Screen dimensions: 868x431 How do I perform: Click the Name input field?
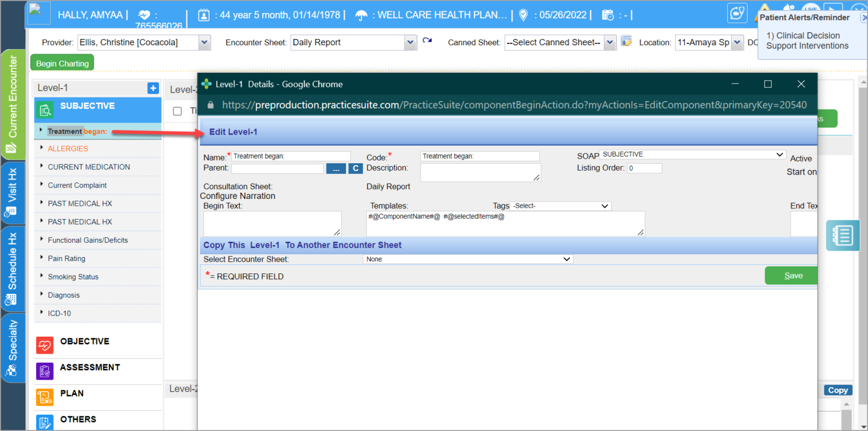291,156
